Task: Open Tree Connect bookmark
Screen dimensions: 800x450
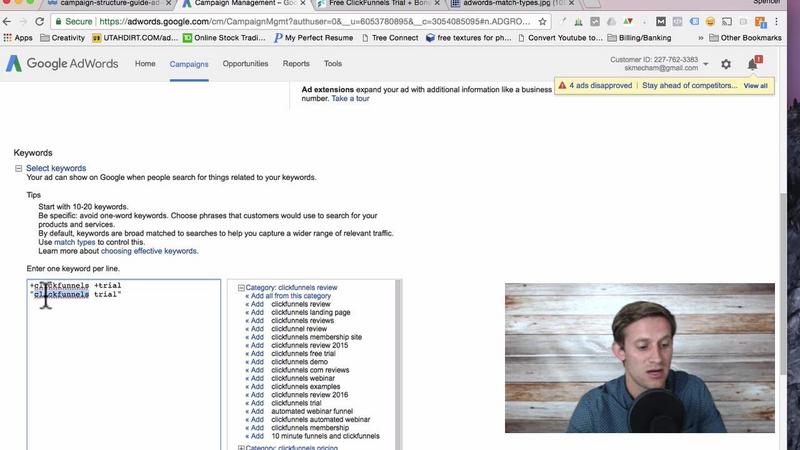Action: pyautogui.click(x=390, y=38)
